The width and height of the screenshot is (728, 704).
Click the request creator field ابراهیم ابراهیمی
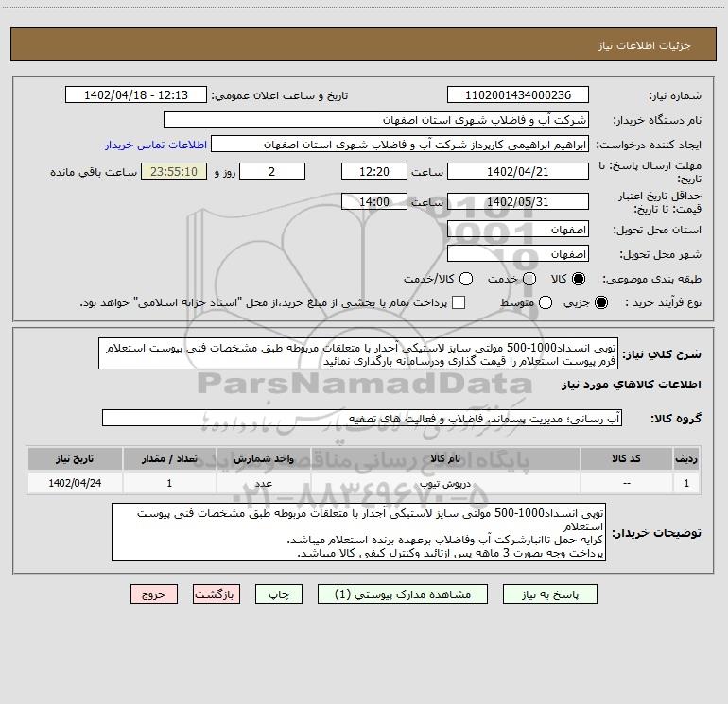click(400, 145)
